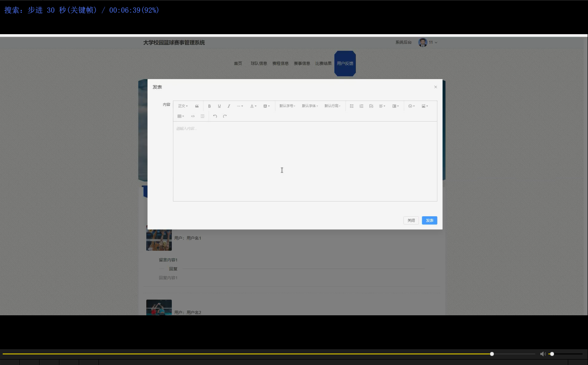Open the text alignment menu
The image size is (588, 365).
(x=382, y=106)
